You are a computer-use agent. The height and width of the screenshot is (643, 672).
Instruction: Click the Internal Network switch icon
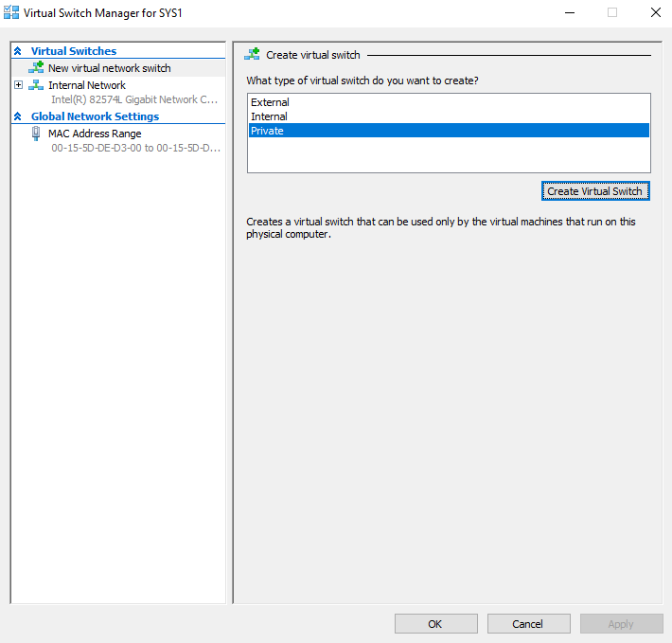(x=36, y=85)
